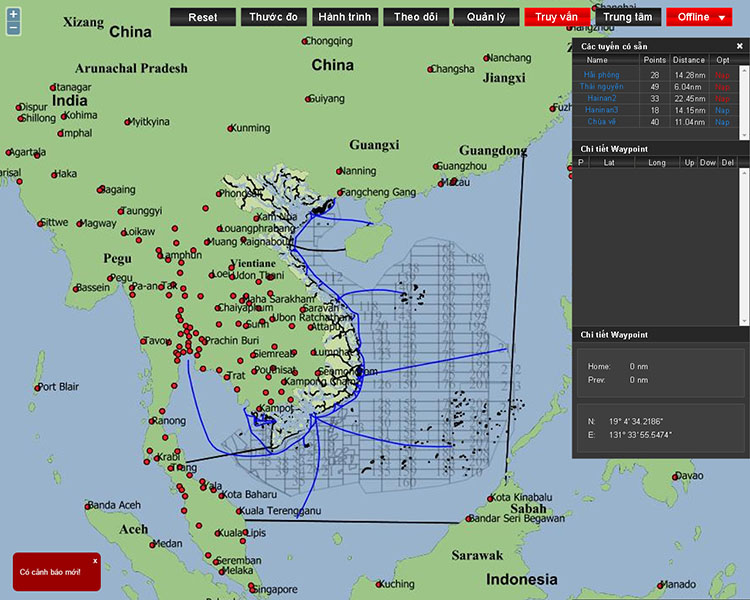Open the 'Hành trình' menu
Viewport: 750px width, 600px height.
pos(344,17)
